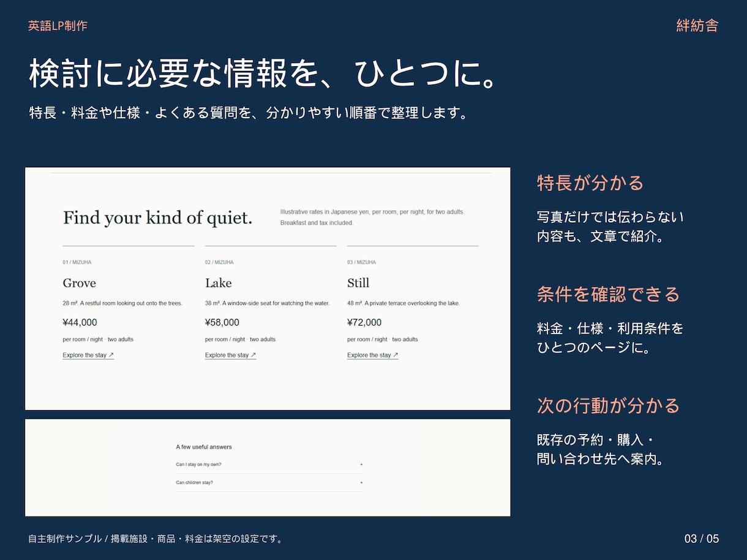Click the '次の行動が分かる' heading
Viewport: 747px width, 560px height.
coord(609,406)
